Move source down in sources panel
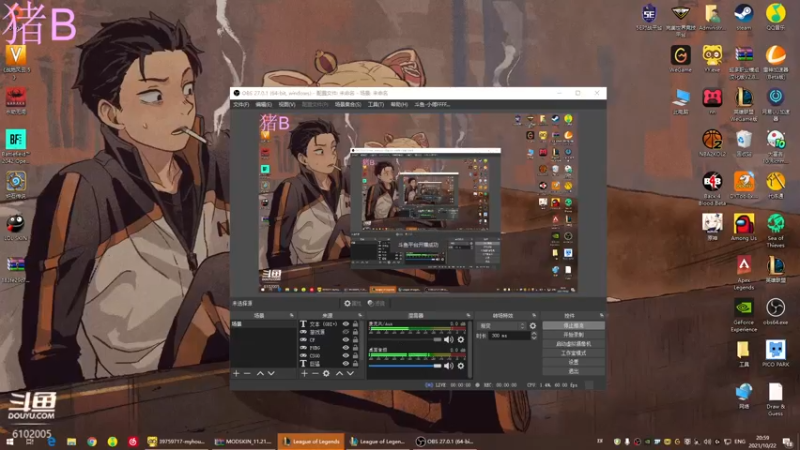Screen dimensions: 800x450 (x=351, y=373)
